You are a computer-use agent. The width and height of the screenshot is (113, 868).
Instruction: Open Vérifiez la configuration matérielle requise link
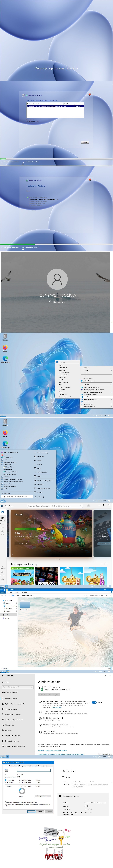pos(52,750)
